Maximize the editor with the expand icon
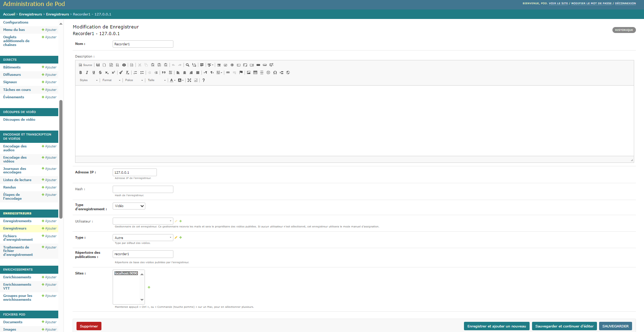Screen dimensions: 644x332 click(189, 80)
